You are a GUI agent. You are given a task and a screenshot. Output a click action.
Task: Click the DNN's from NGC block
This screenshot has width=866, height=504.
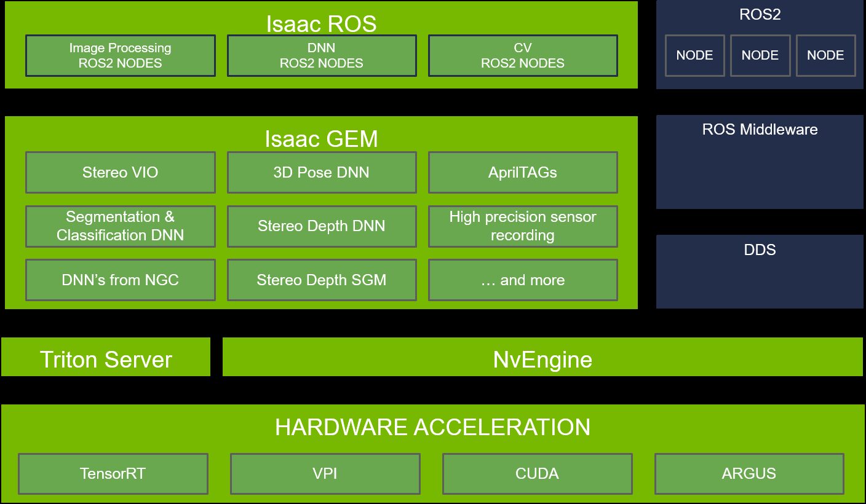(x=120, y=280)
